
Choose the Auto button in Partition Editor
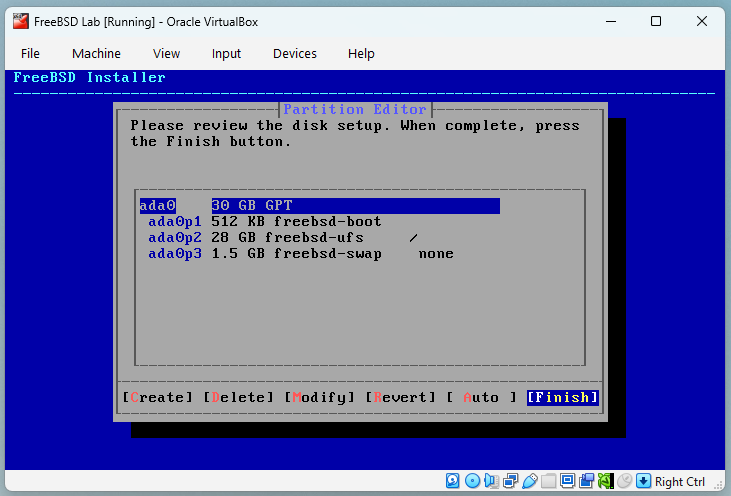click(x=482, y=397)
